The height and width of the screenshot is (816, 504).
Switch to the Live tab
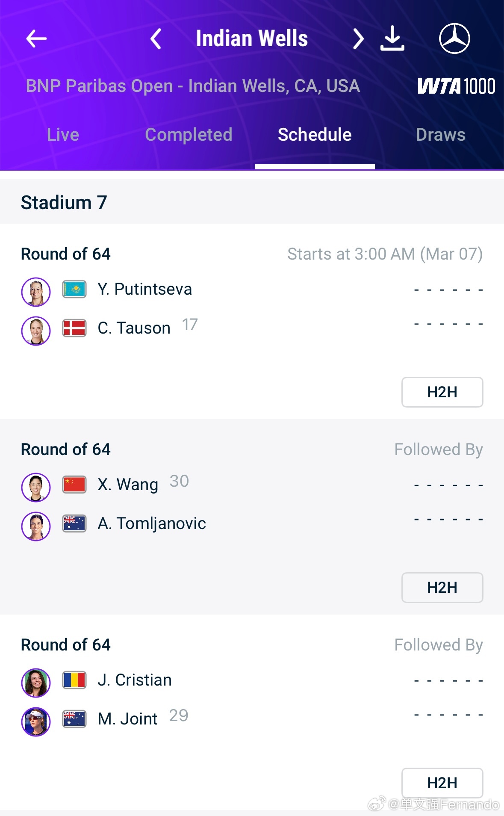pos(63,135)
